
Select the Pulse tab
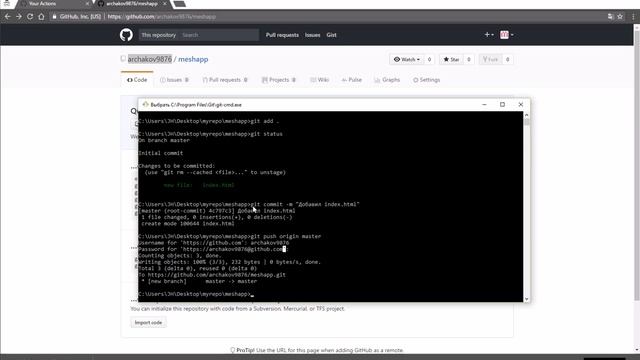coord(351,80)
